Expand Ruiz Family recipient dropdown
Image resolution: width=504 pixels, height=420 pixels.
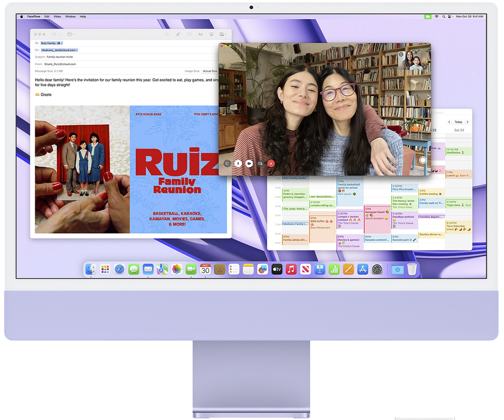(62, 43)
